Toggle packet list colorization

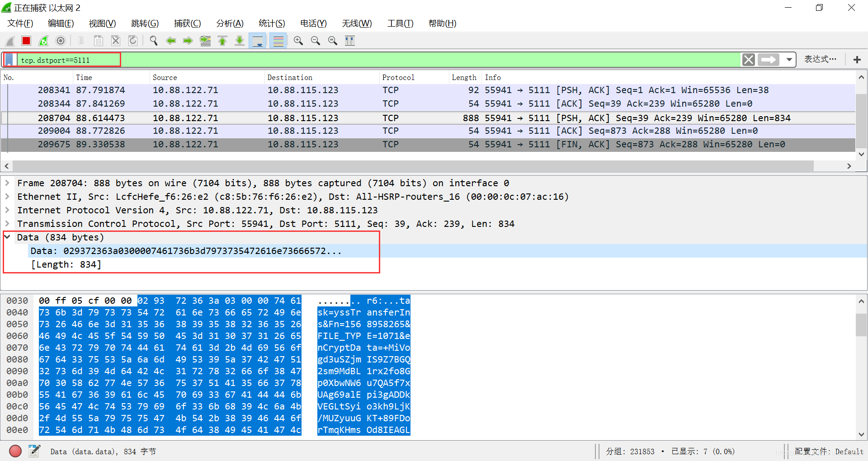click(278, 41)
